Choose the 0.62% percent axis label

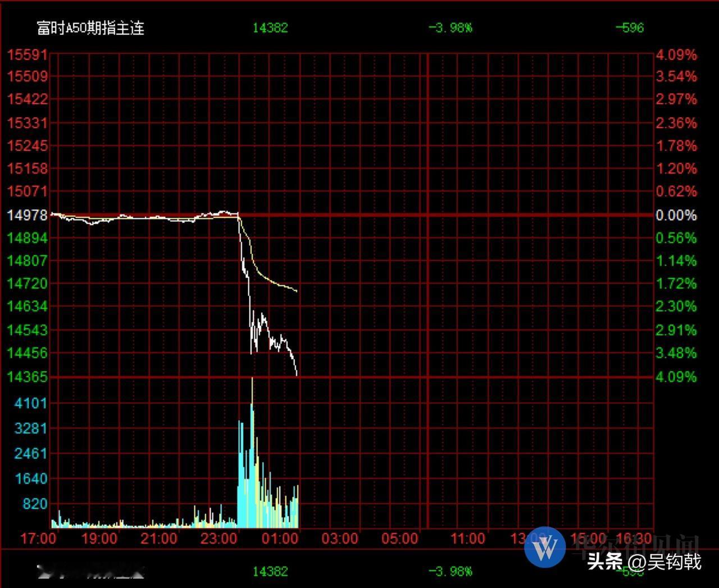tap(676, 191)
